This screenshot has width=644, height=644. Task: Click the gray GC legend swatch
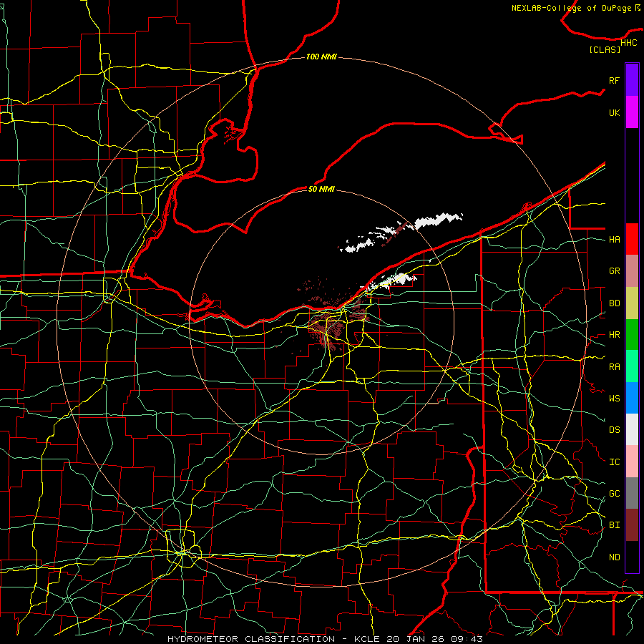(x=632, y=493)
